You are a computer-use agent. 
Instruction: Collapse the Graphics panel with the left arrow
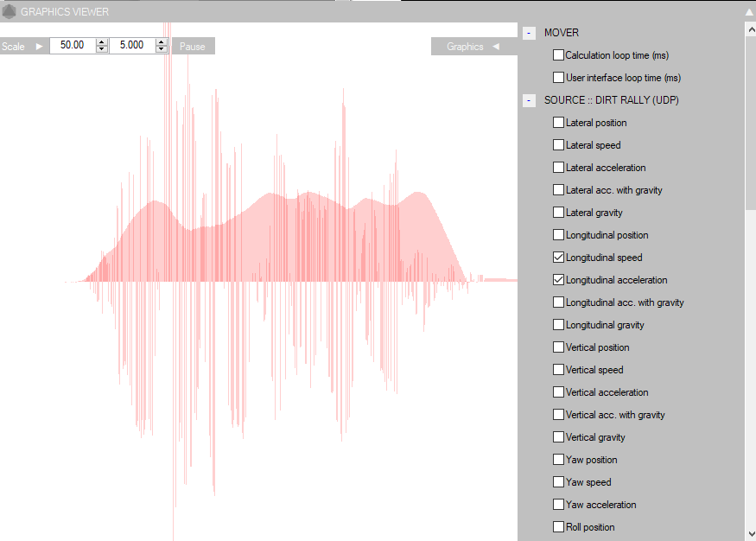496,47
